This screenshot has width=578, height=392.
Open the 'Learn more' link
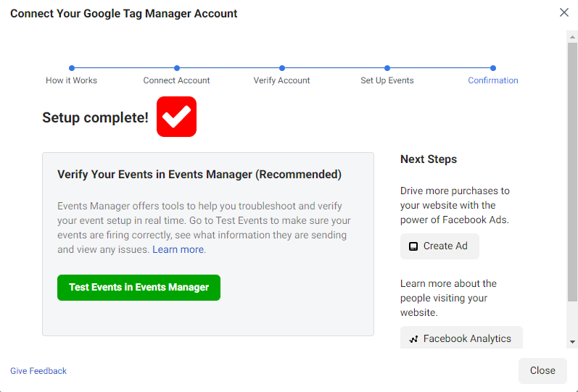(x=178, y=249)
